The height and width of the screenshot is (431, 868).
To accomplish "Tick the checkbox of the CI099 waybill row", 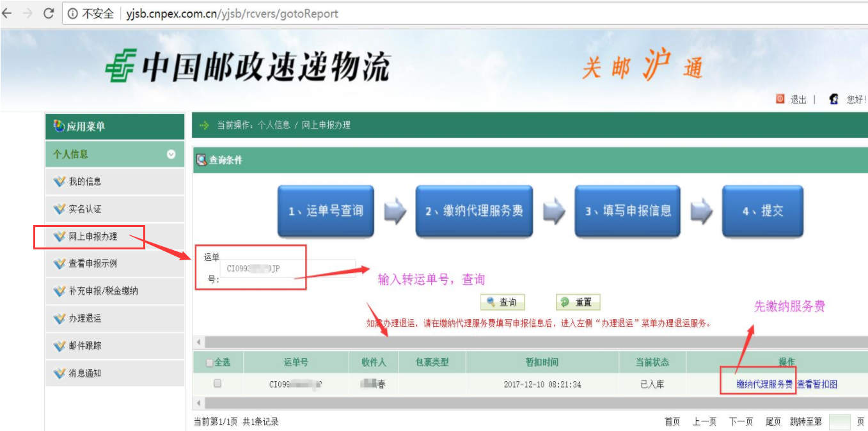I will (217, 384).
